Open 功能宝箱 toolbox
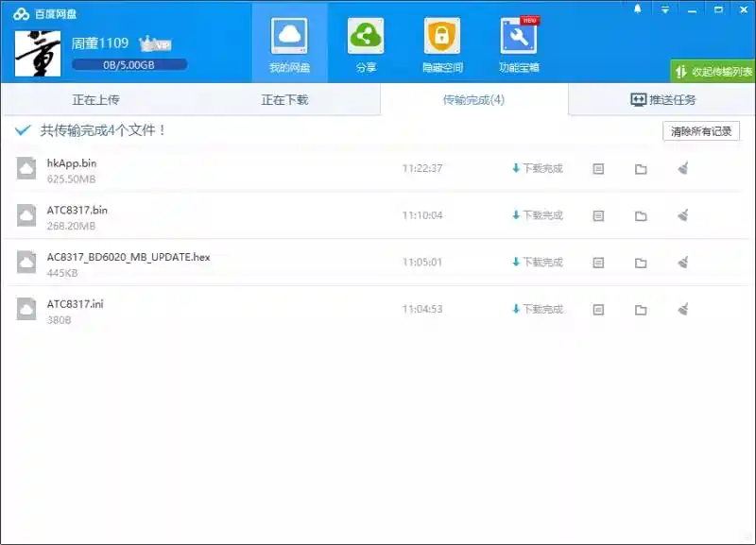 pyautogui.click(x=519, y=43)
